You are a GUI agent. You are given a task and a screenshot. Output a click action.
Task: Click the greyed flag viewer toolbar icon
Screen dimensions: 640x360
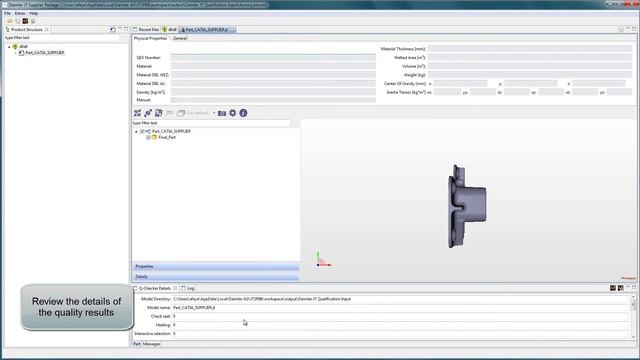click(x=169, y=113)
